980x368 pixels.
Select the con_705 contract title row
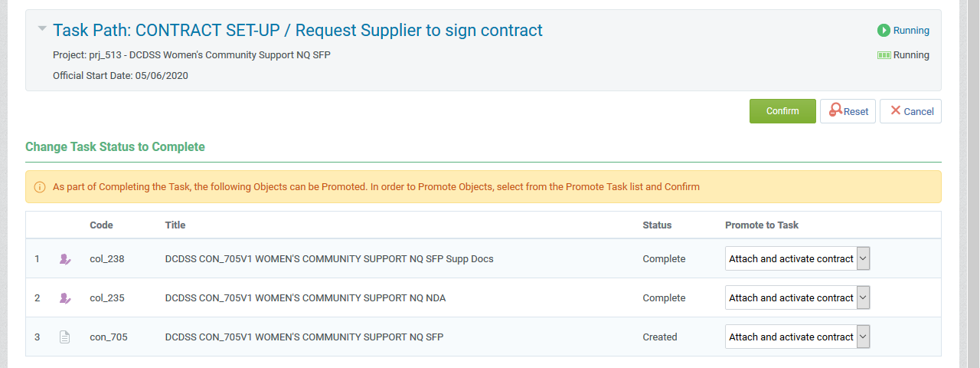tap(304, 337)
